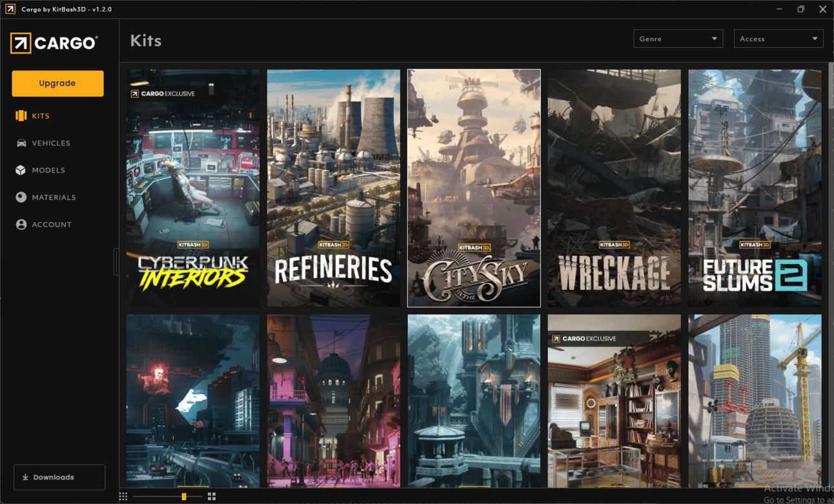Open the Future Slums 2 kit

point(755,188)
